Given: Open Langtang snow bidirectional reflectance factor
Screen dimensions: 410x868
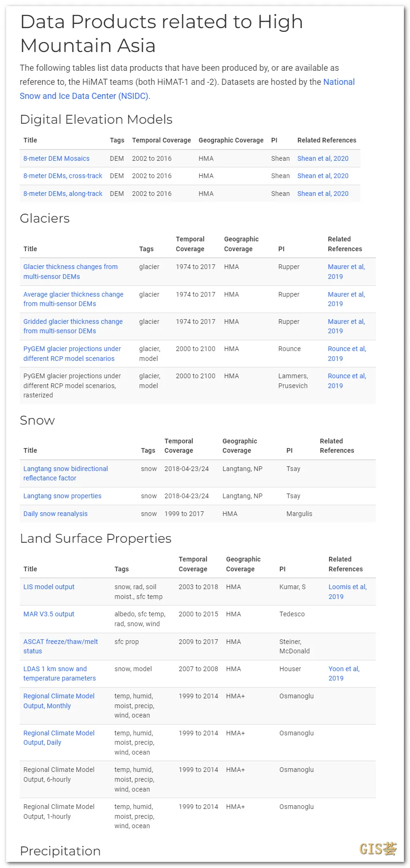Looking at the screenshot, I should click(66, 473).
